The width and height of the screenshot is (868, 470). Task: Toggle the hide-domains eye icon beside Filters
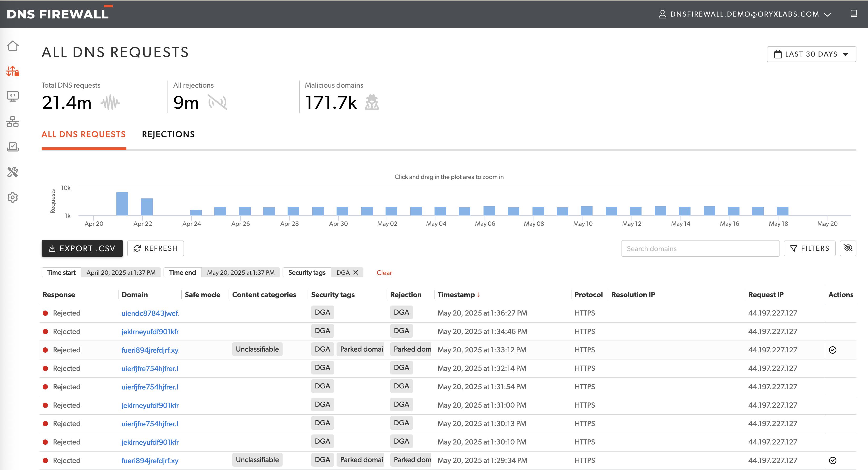pos(849,248)
